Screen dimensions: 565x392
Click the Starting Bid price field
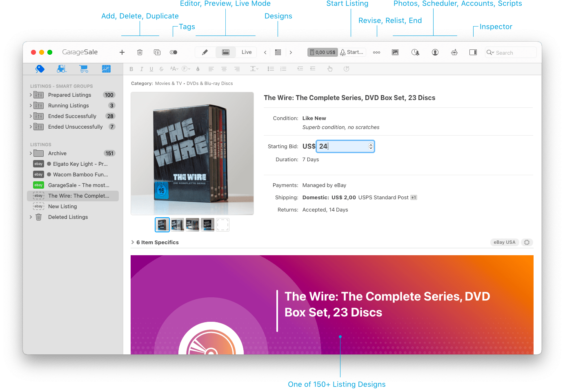point(342,146)
